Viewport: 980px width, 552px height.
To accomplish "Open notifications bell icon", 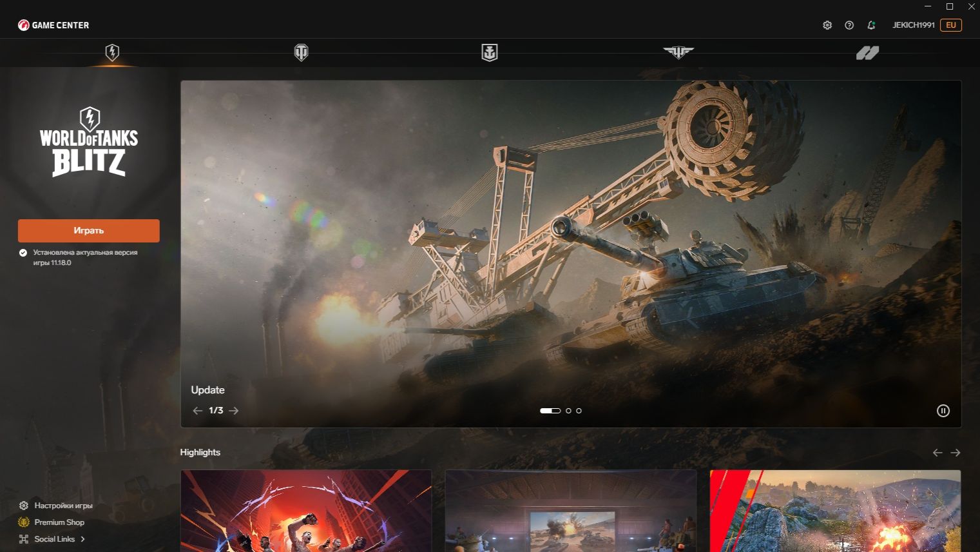I will tap(871, 25).
